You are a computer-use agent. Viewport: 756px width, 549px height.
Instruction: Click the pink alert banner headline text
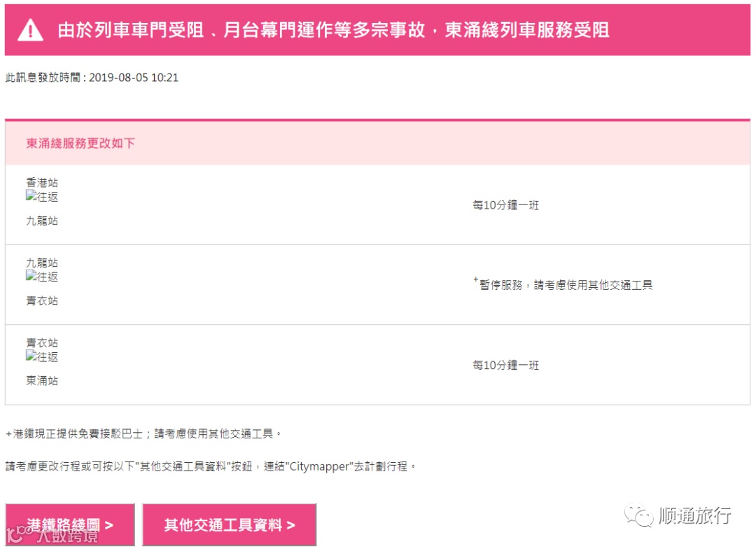tap(334, 30)
